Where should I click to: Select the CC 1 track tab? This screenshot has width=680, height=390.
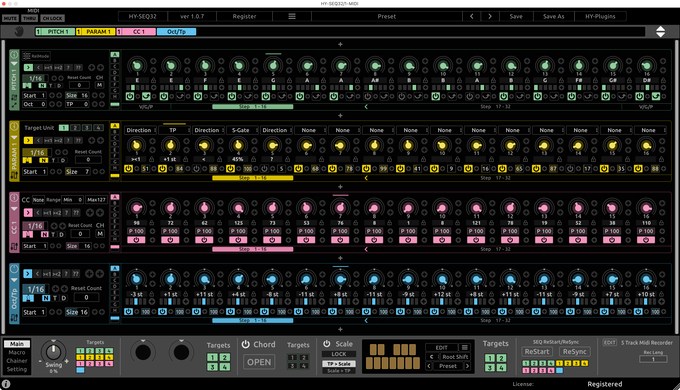[136, 31]
